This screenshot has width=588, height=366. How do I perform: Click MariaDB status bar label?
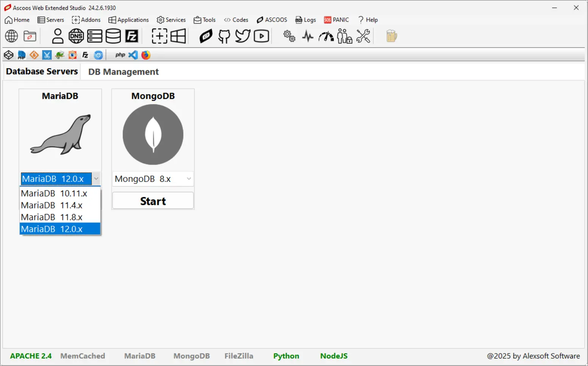(x=140, y=356)
